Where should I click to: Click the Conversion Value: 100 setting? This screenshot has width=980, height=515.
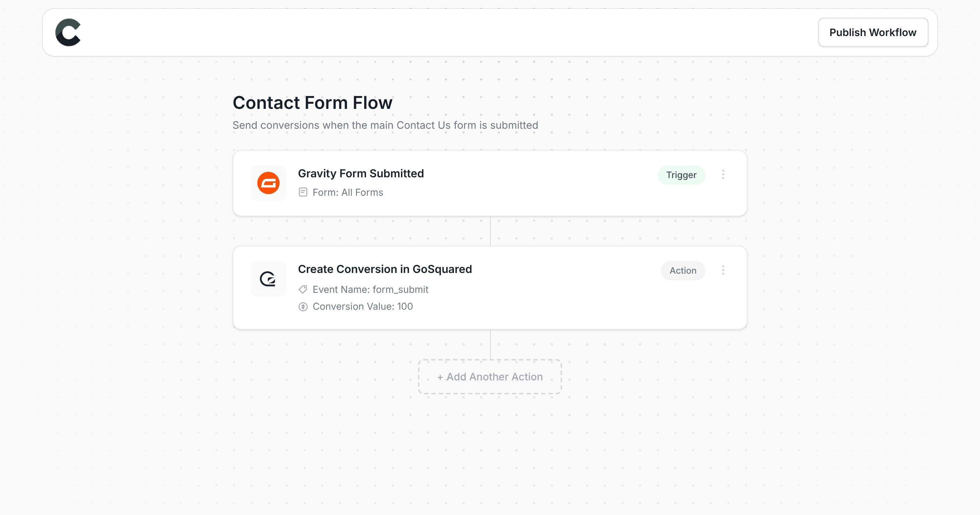tap(362, 306)
